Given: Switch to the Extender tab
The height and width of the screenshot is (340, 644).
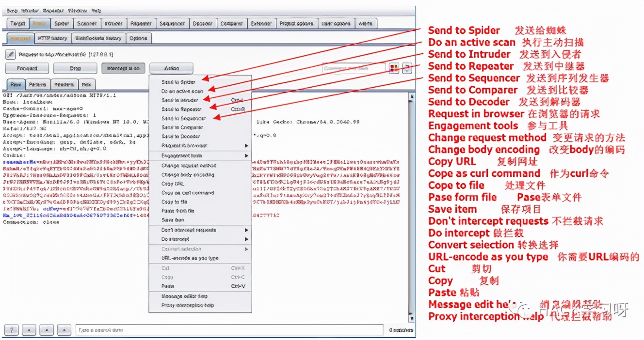Looking at the screenshot, I should 261,23.
